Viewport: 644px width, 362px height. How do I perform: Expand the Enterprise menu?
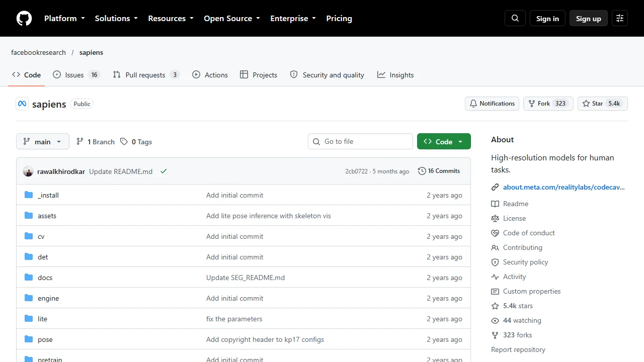coord(293,19)
